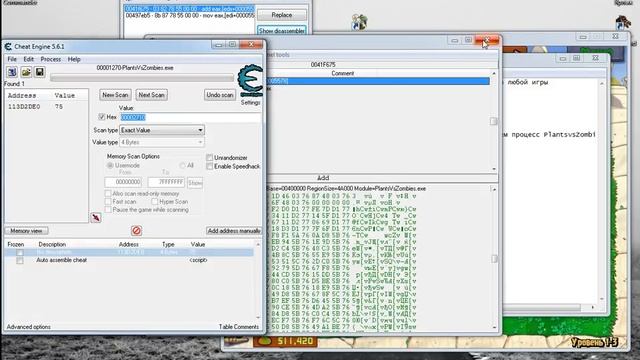
Task: Select the mov eax opcode line
Action: pos(189,16)
